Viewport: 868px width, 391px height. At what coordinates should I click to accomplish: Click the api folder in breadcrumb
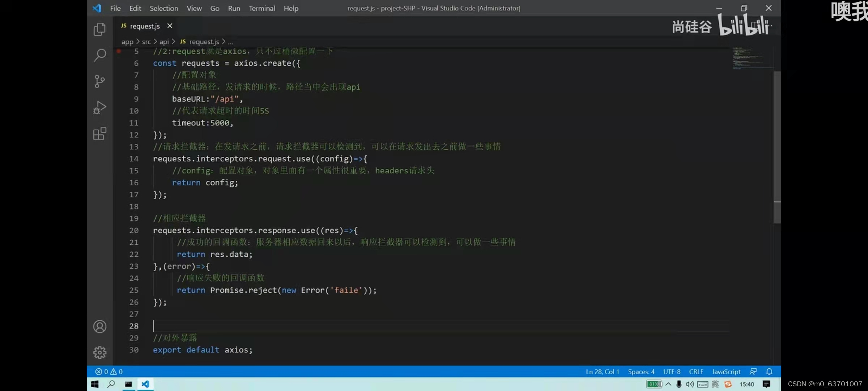pyautogui.click(x=164, y=42)
